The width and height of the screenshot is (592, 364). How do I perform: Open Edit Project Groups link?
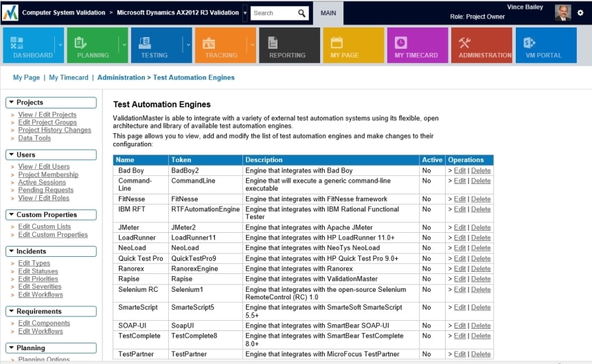[x=47, y=122]
